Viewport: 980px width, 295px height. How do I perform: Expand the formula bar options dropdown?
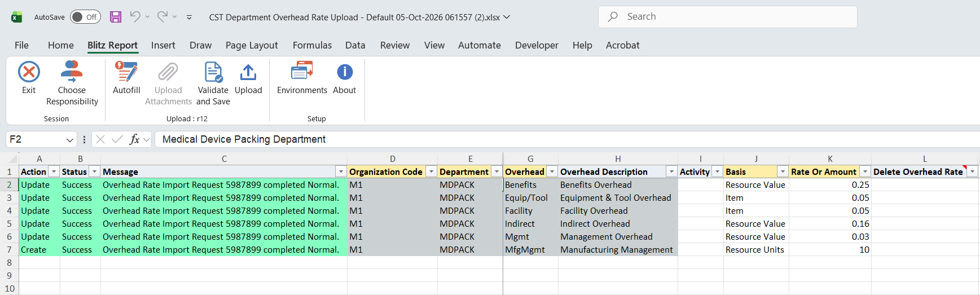click(147, 139)
